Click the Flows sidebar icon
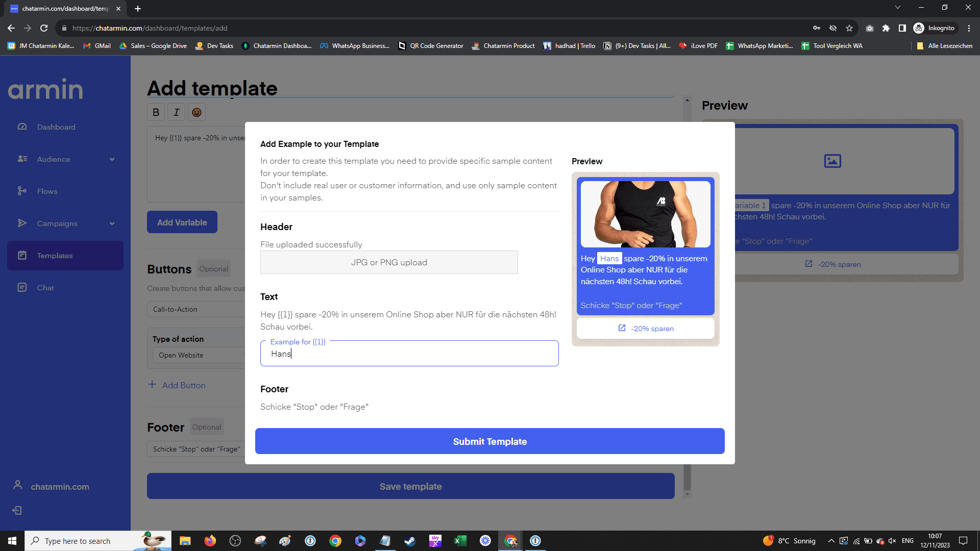Viewport: 980px width, 551px height. point(22,191)
